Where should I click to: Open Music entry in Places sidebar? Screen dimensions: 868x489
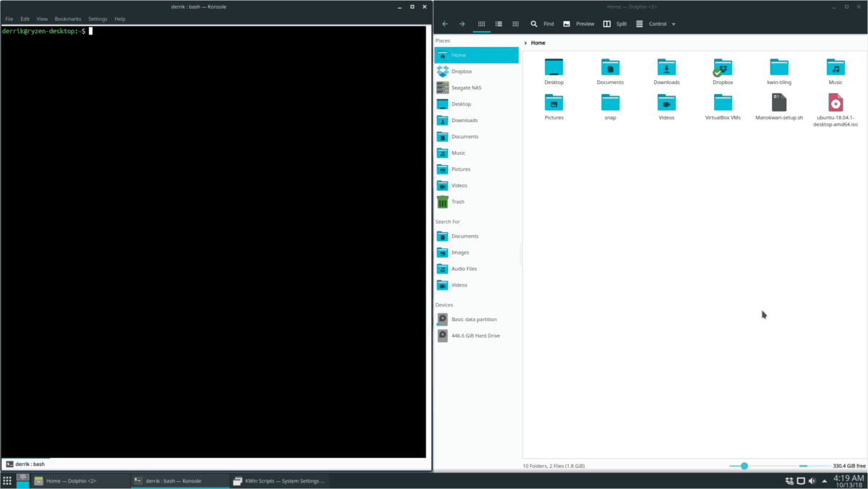(477, 153)
